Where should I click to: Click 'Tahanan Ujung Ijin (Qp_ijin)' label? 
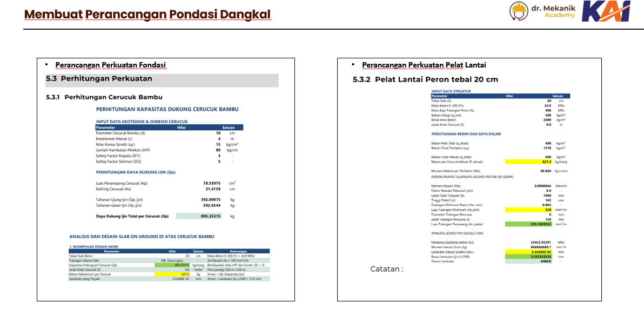tap(119, 200)
